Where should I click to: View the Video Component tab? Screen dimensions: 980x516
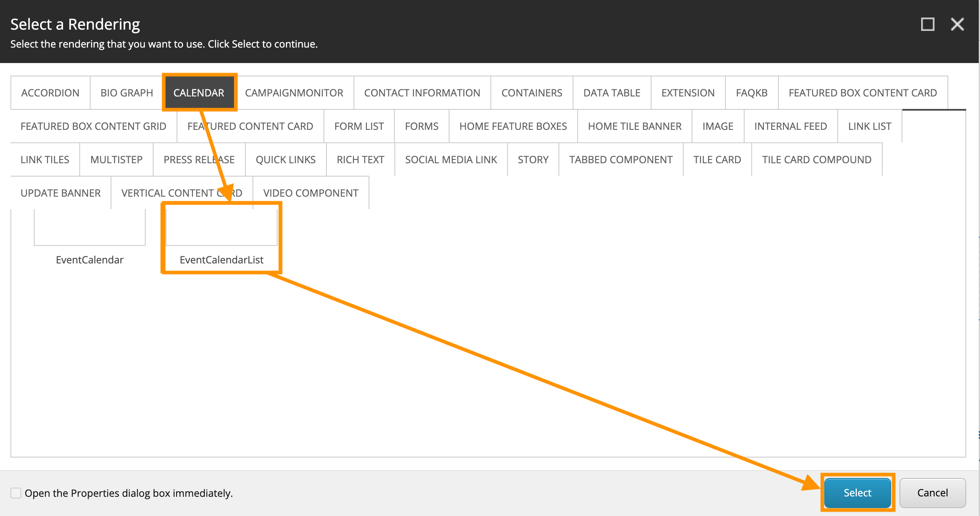(x=311, y=193)
